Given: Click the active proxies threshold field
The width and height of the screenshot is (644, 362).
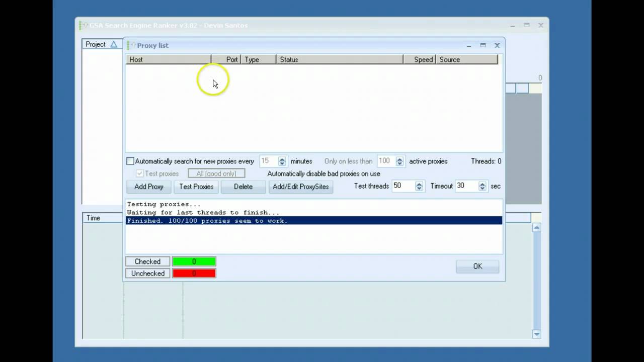Looking at the screenshot, I should pyautogui.click(x=386, y=161).
